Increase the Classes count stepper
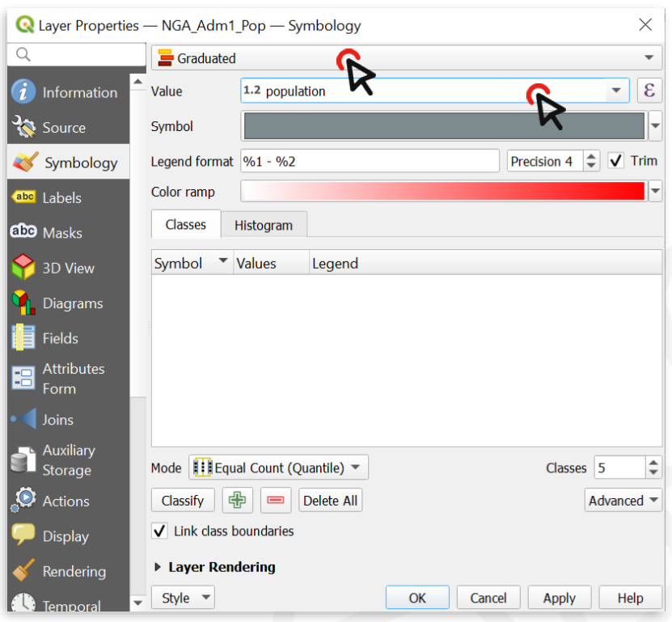The width and height of the screenshot is (672, 622). click(653, 463)
